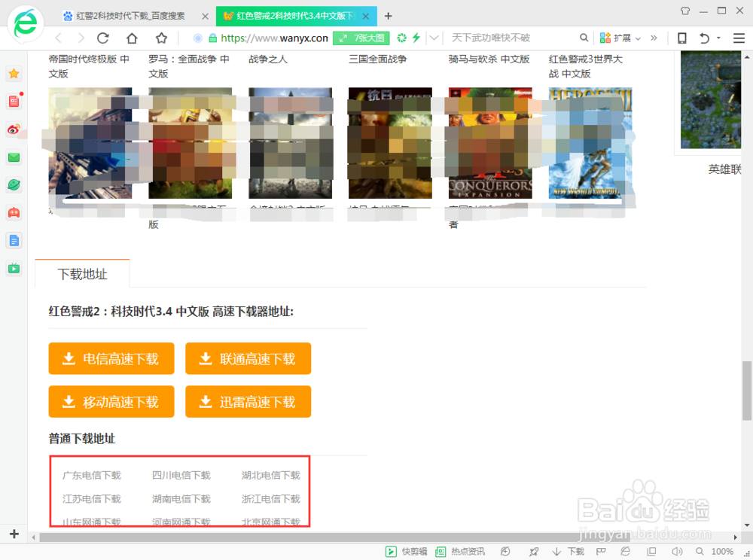Open 热点资讯 in the status bar
The height and width of the screenshot is (560, 753).
459,552
